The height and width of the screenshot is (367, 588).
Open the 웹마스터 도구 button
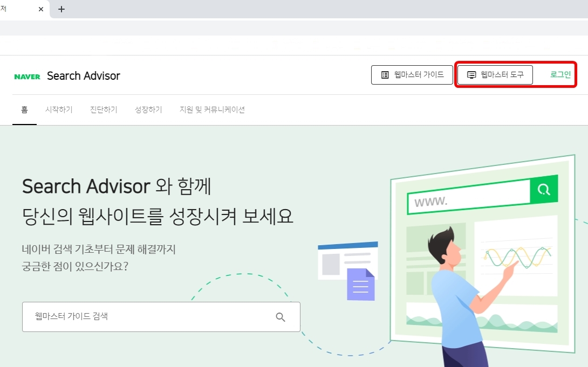(x=495, y=75)
